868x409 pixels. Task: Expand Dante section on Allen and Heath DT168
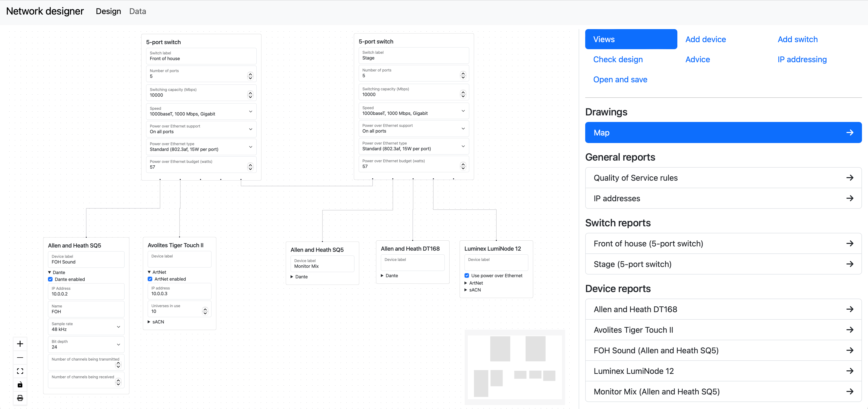tap(390, 276)
